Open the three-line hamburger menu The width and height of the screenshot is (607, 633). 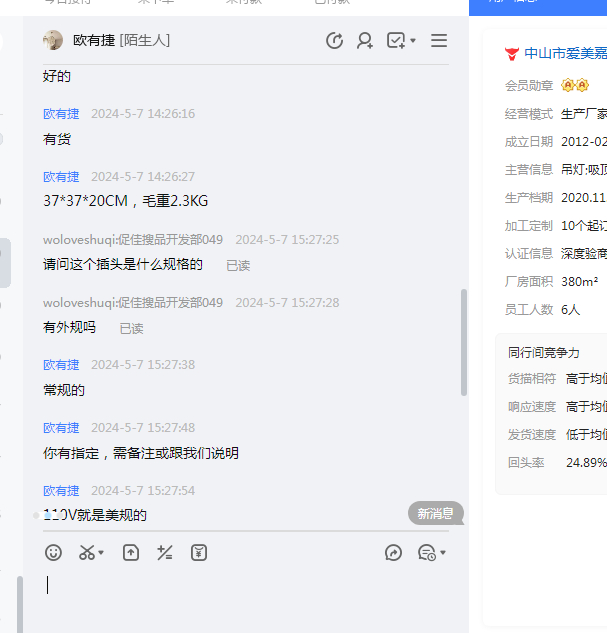(439, 40)
